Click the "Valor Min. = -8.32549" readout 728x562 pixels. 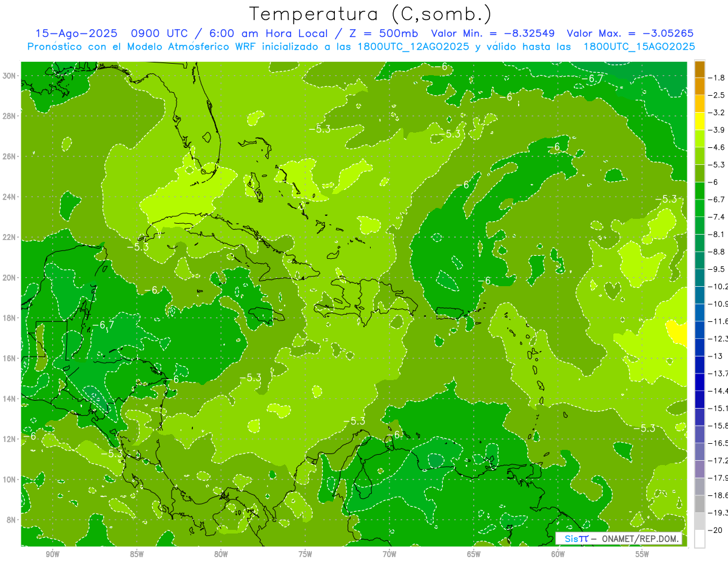493,33
